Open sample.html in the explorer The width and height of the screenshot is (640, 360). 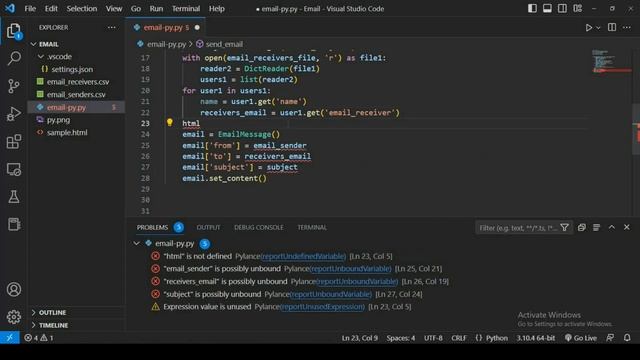[x=77, y=132]
